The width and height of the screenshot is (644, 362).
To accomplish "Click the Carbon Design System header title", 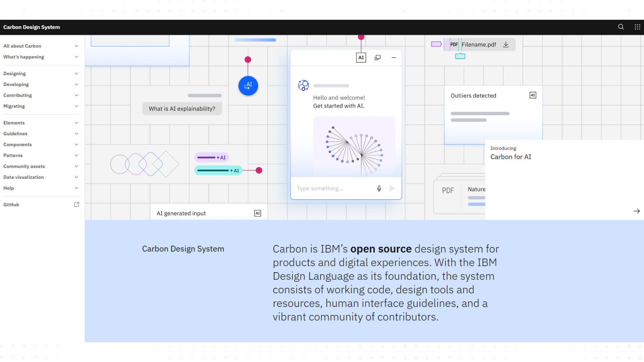I will (x=32, y=27).
